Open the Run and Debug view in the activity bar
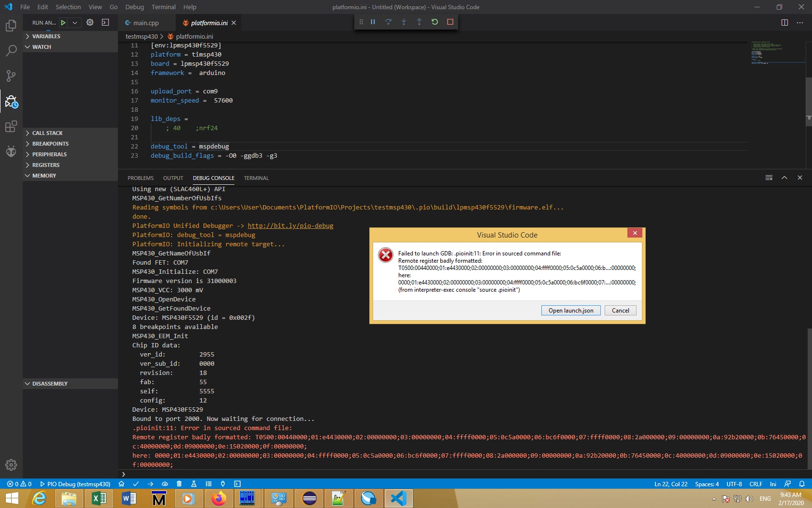 (11, 102)
